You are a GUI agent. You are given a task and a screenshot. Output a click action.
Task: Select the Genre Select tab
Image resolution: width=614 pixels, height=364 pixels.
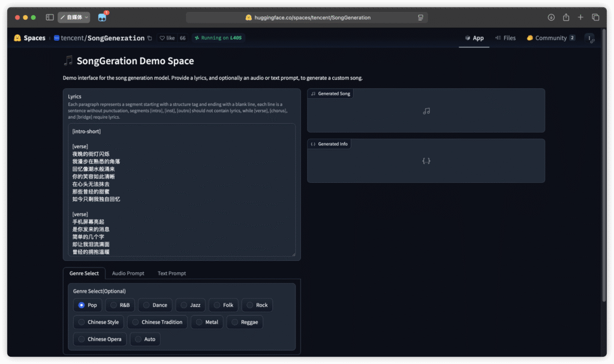(84, 273)
